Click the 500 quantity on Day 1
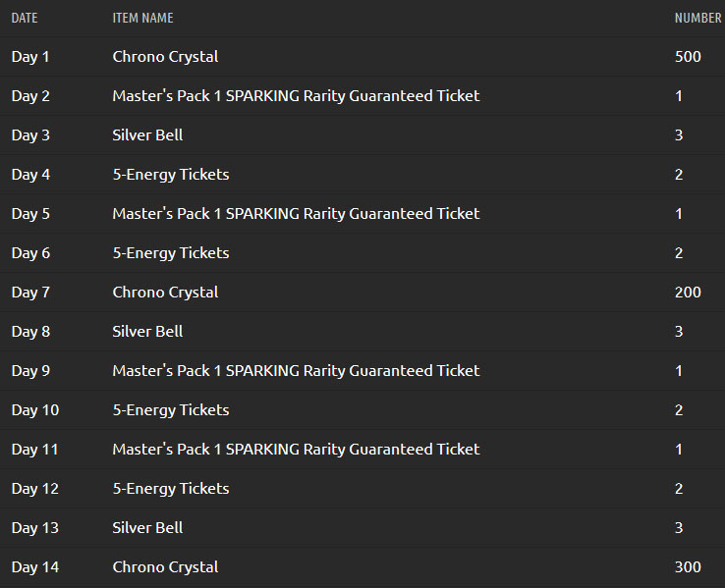The width and height of the screenshot is (725, 588). (x=688, y=57)
